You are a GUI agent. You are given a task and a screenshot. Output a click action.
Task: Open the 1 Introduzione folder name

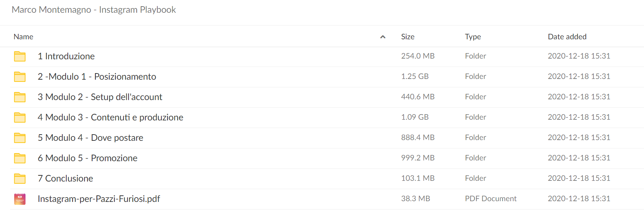(66, 56)
